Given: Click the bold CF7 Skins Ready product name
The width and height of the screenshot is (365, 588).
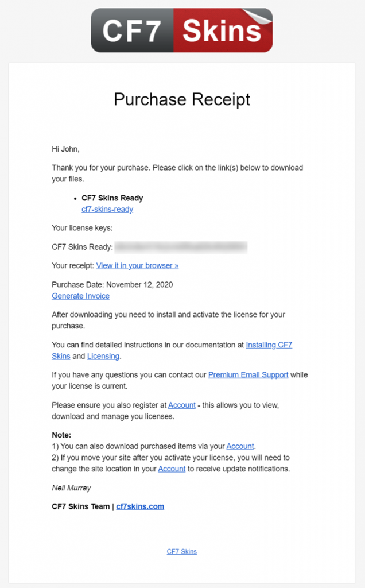Looking at the screenshot, I should tap(112, 198).
